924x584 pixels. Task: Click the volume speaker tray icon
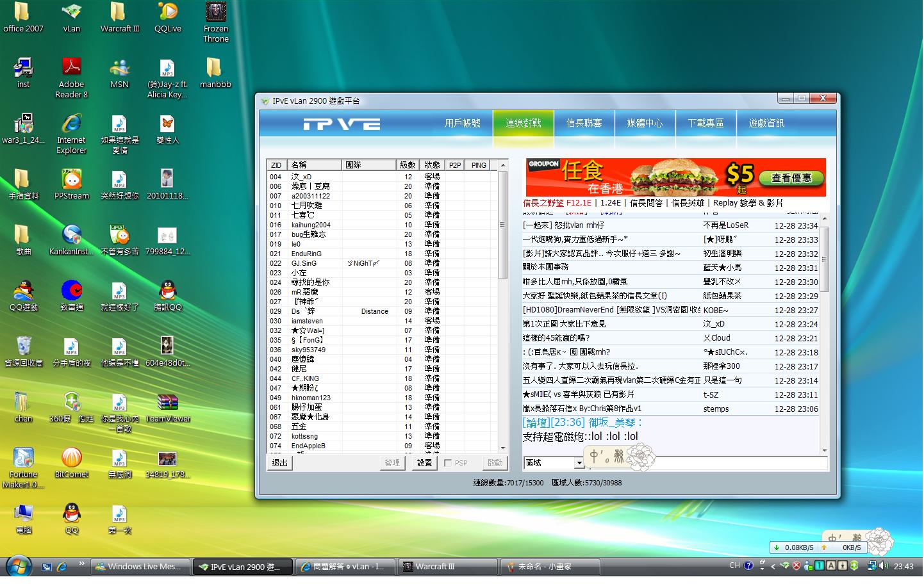pos(884,566)
